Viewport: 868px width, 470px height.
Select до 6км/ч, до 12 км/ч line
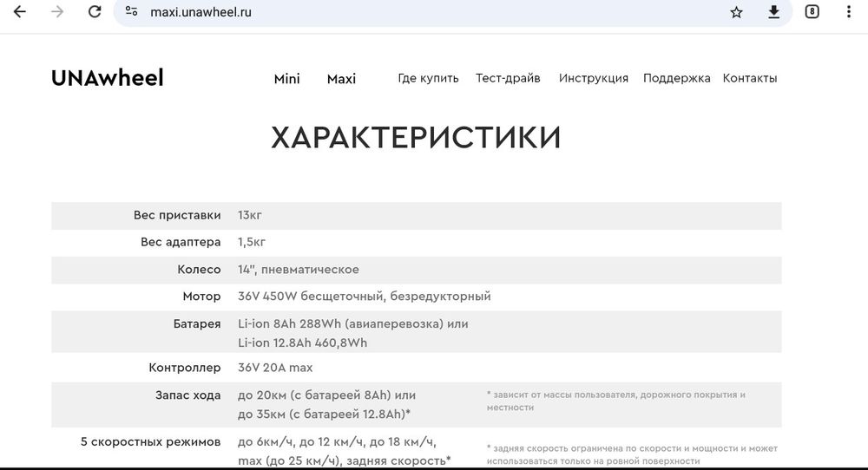click(x=337, y=442)
